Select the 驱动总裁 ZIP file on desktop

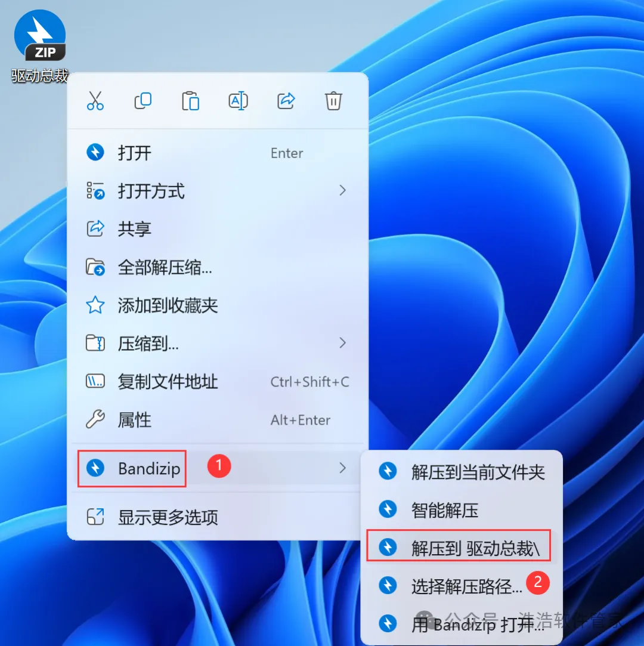tap(39, 46)
